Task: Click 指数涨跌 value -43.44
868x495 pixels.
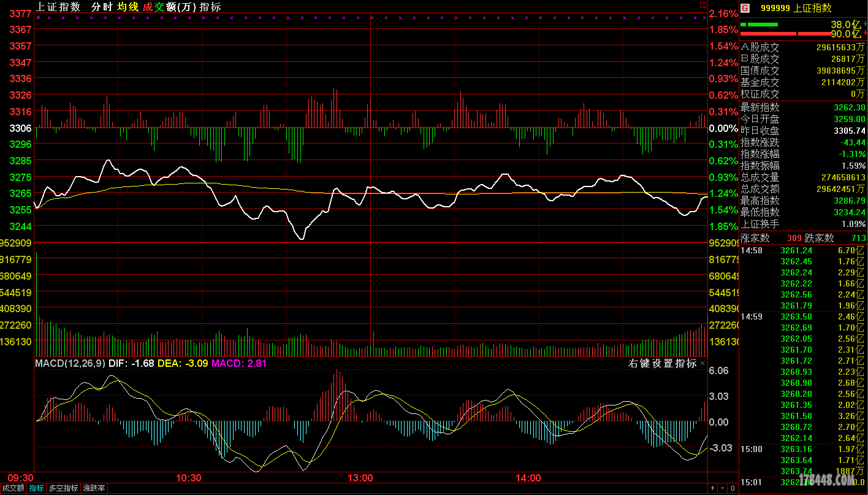Action: tap(853, 142)
